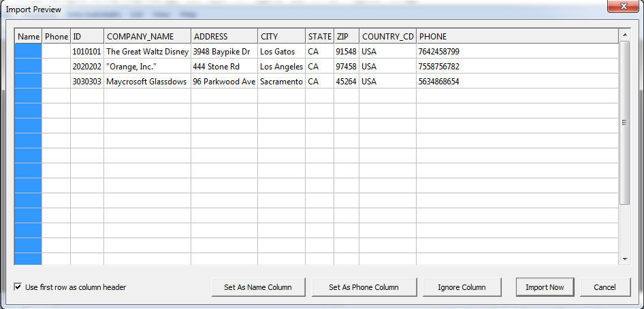Click the Ignore Column button
This screenshot has height=309, width=644.
pos(462,287)
